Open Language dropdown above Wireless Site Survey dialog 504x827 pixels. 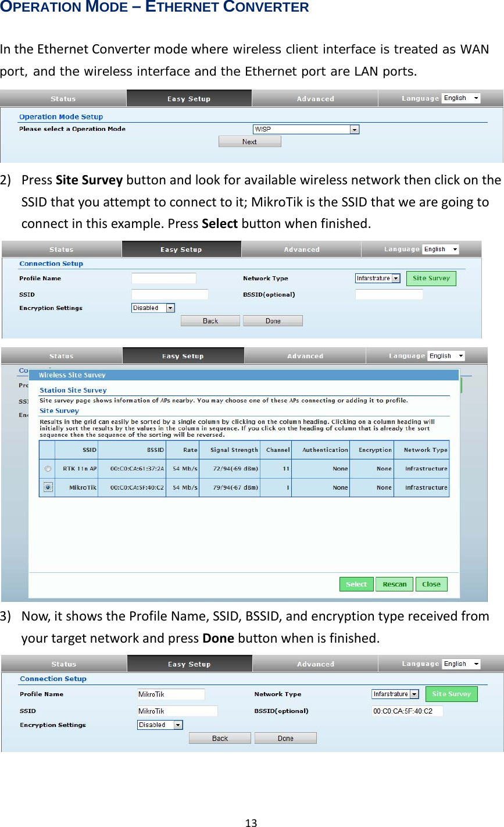pos(446,355)
